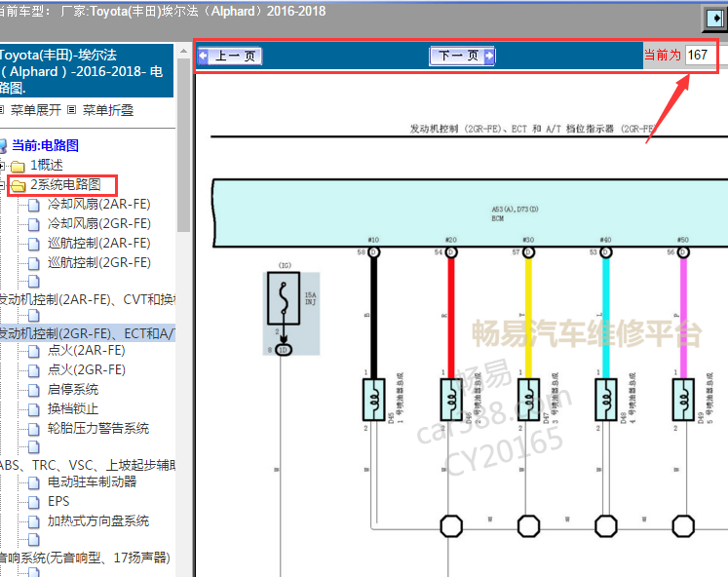Image resolution: width=728 pixels, height=577 pixels.
Task: Click the #30 terminal 57 connector circle
Action: [x=528, y=252]
